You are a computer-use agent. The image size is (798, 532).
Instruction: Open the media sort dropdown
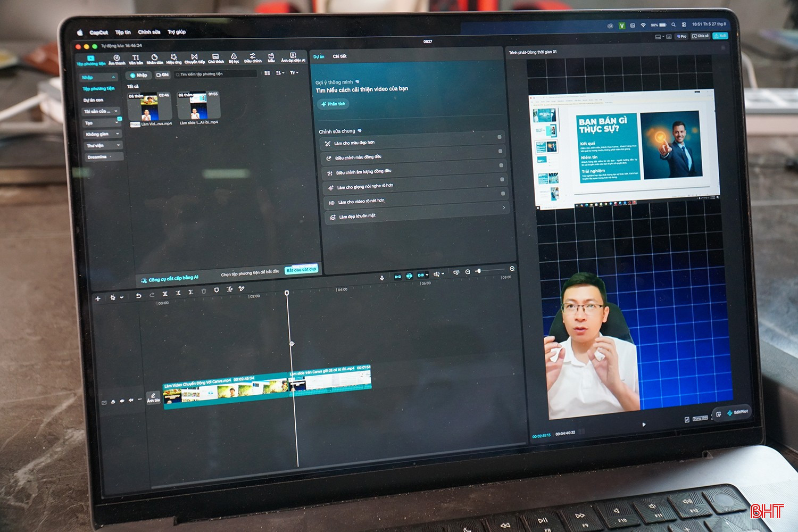pyautogui.click(x=280, y=73)
